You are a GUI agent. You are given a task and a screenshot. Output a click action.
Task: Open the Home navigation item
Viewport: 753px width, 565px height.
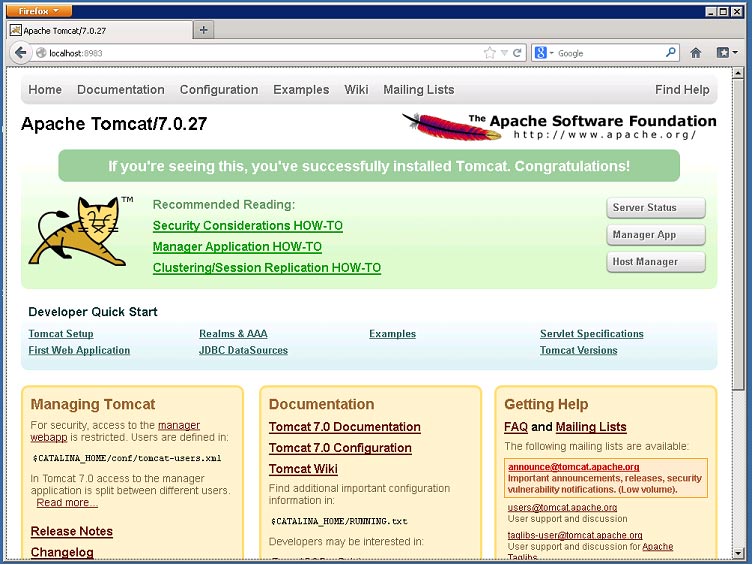(45, 90)
